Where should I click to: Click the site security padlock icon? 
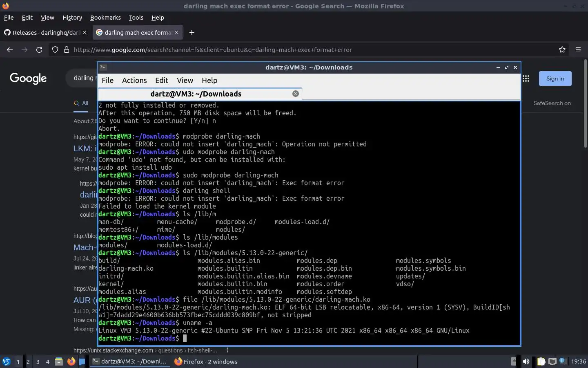66,49
